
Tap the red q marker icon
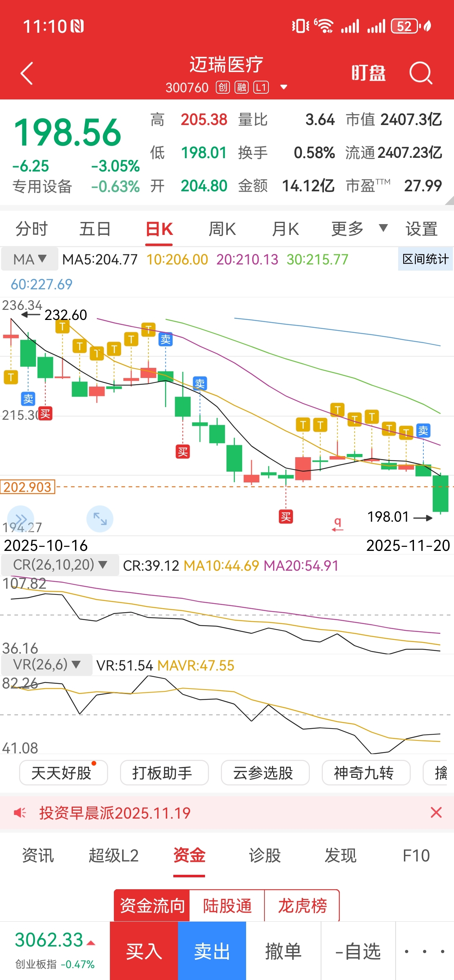pyautogui.click(x=337, y=524)
